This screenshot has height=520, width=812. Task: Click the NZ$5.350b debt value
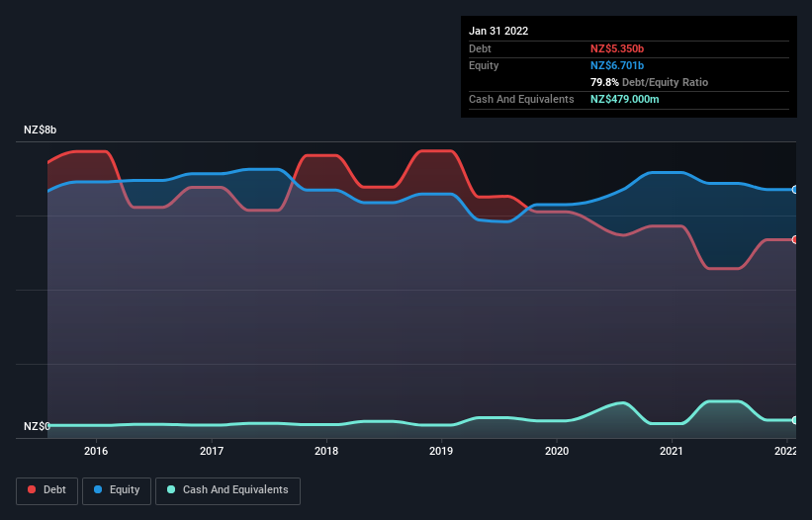pos(617,48)
